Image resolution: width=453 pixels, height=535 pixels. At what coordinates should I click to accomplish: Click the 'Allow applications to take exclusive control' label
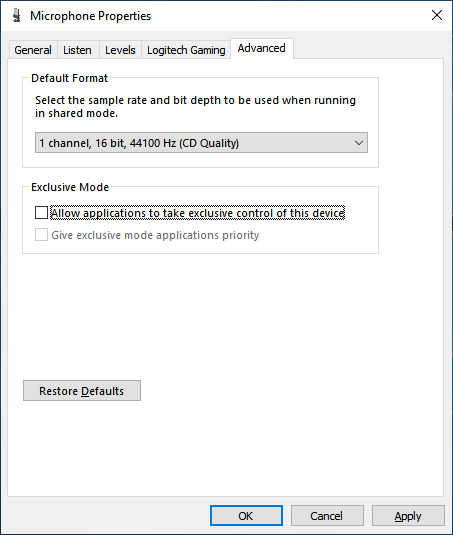198,213
